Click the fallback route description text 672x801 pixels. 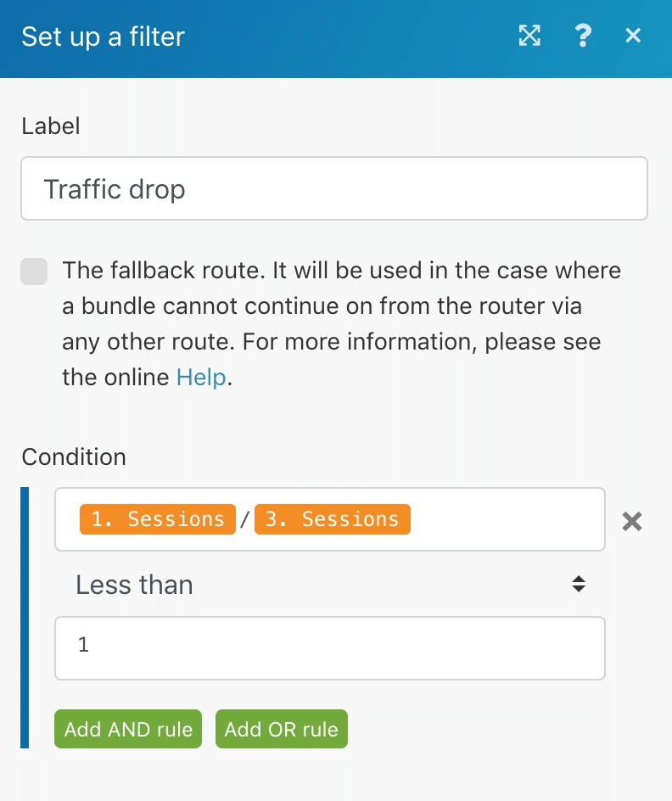tap(341, 324)
